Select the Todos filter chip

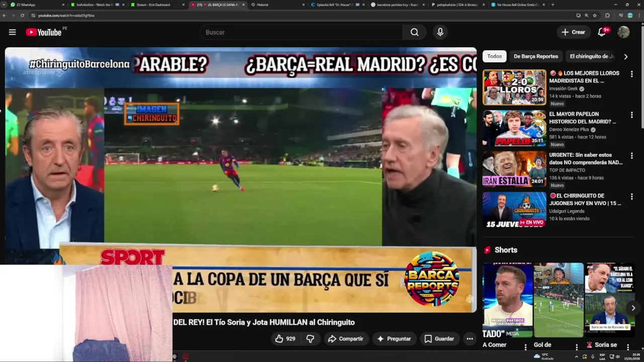click(495, 56)
